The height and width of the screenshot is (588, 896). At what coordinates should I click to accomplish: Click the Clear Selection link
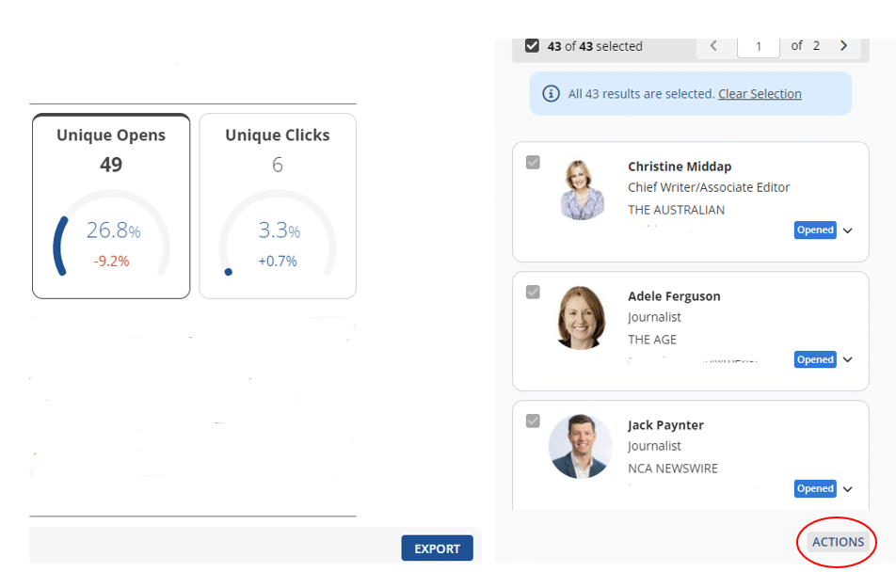(x=760, y=94)
